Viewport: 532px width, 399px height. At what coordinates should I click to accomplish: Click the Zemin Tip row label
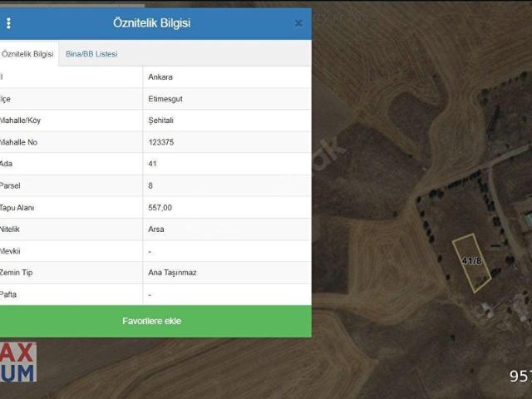click(17, 273)
